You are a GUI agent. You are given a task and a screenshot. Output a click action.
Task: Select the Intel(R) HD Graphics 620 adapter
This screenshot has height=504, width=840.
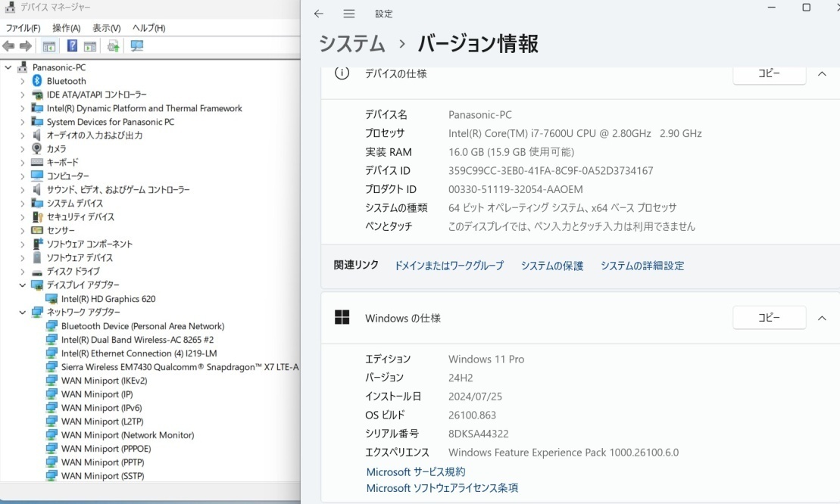point(108,299)
